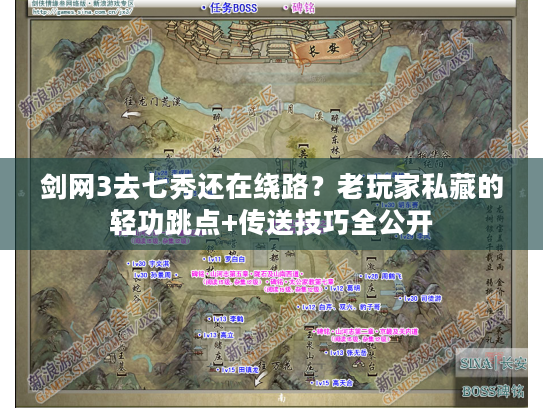Click the headline text 剑网3去七秀还在绕路
543x408 pixels.
pos(174,188)
